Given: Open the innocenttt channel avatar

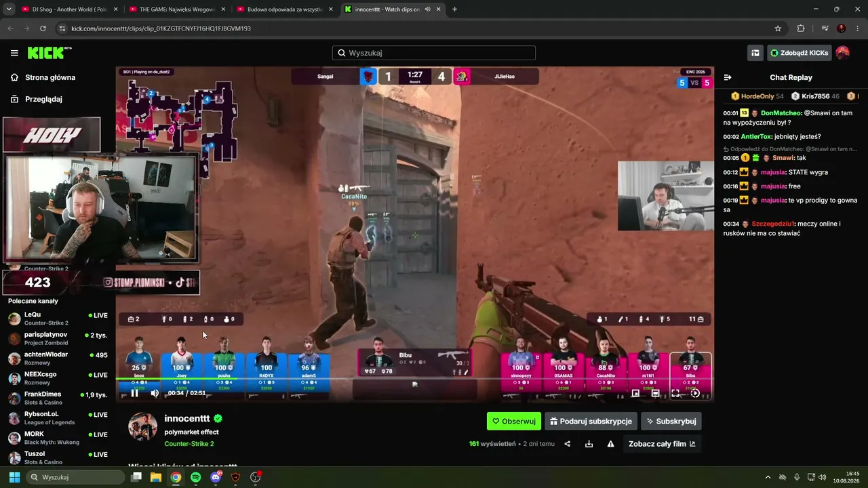Looking at the screenshot, I should [142, 426].
